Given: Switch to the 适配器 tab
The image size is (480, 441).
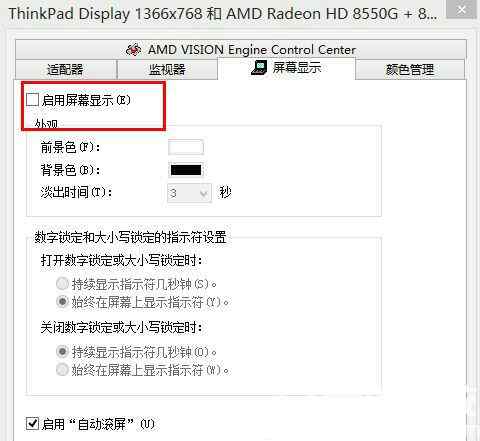Looking at the screenshot, I should pyautogui.click(x=66, y=70).
